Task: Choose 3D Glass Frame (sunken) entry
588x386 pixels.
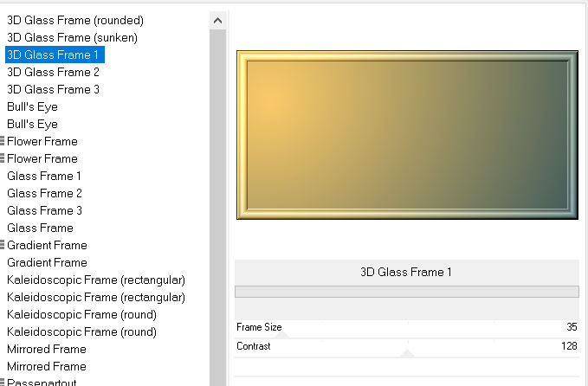Action: click(x=72, y=37)
